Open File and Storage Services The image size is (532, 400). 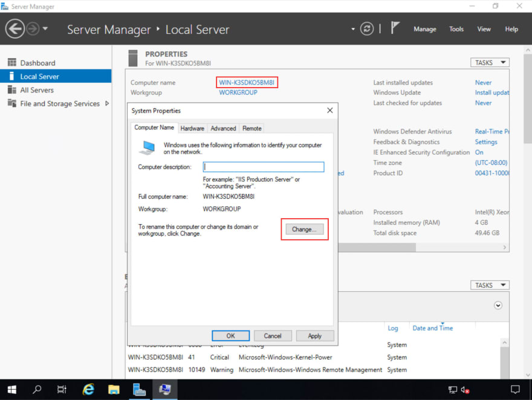(x=60, y=104)
